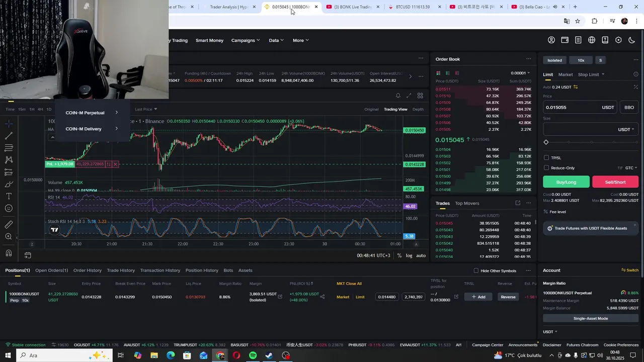The image size is (644, 362).
Task: Pop out the Trades panel
Action: (x=518, y=203)
